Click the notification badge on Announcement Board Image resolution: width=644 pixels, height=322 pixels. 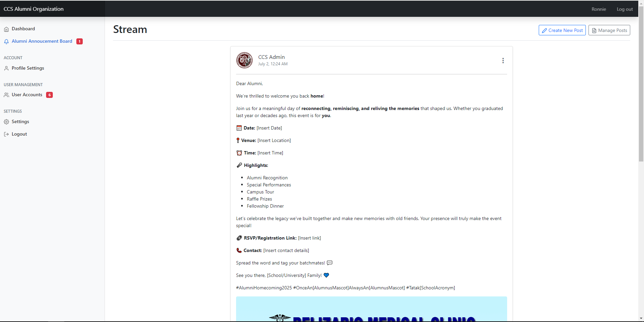tap(79, 41)
